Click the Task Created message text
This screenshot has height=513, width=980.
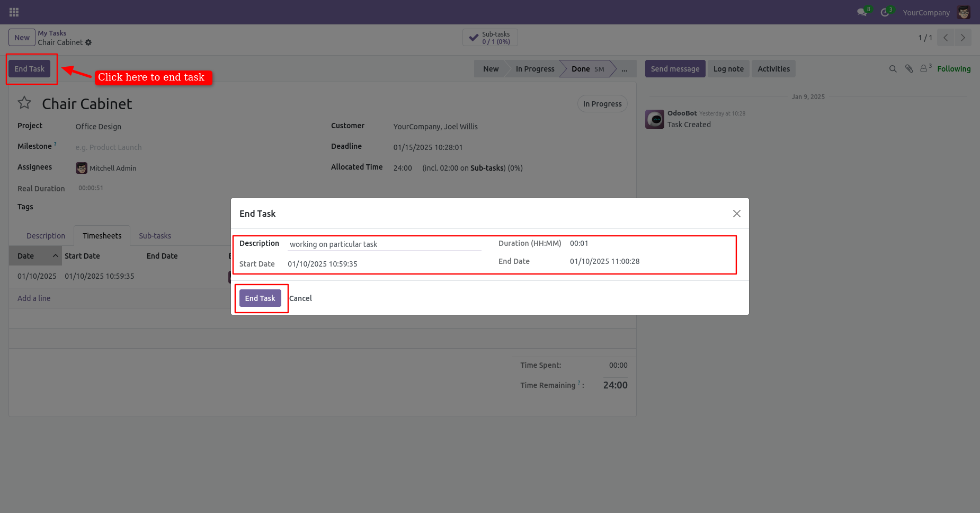(x=689, y=125)
